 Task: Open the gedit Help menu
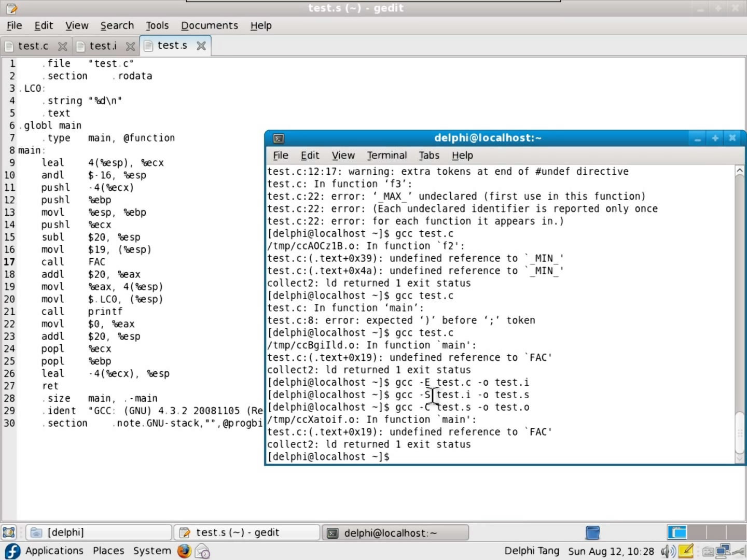coord(261,25)
